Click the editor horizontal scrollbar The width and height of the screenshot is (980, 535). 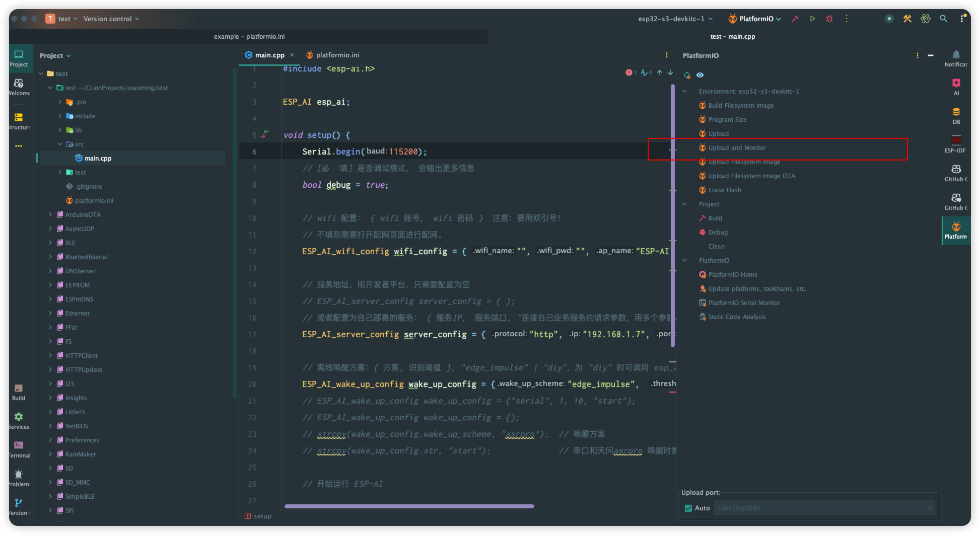tap(409, 506)
